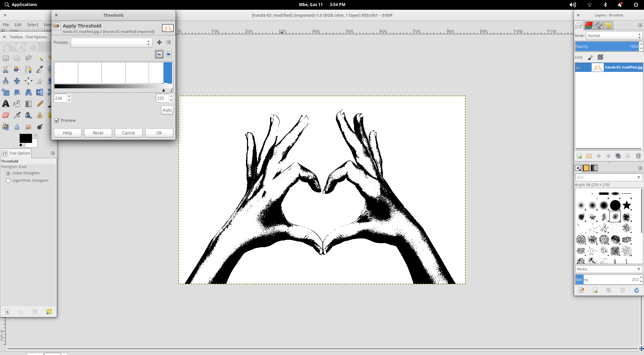Image resolution: width=644 pixels, height=355 pixels.
Task: Select the Scissors Select tool
Action: click(x=6, y=70)
